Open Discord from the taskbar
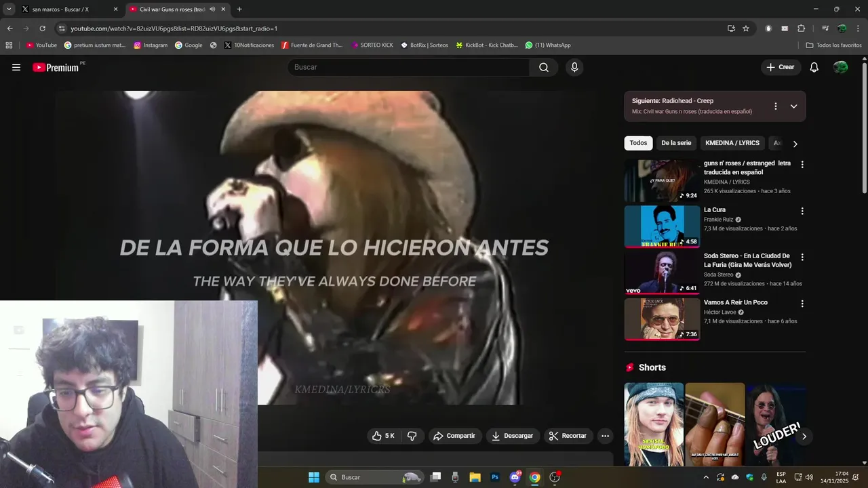Viewport: 868px width, 488px height. coord(515,477)
